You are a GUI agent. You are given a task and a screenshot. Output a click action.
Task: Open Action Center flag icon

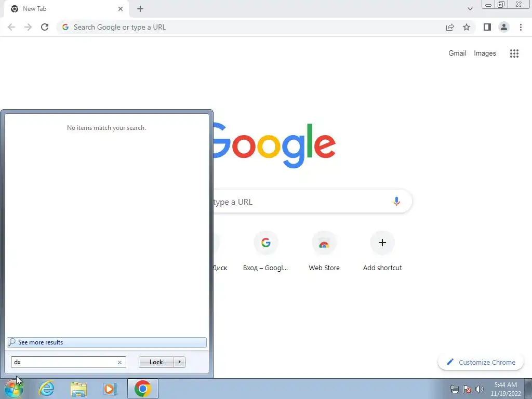(x=467, y=389)
